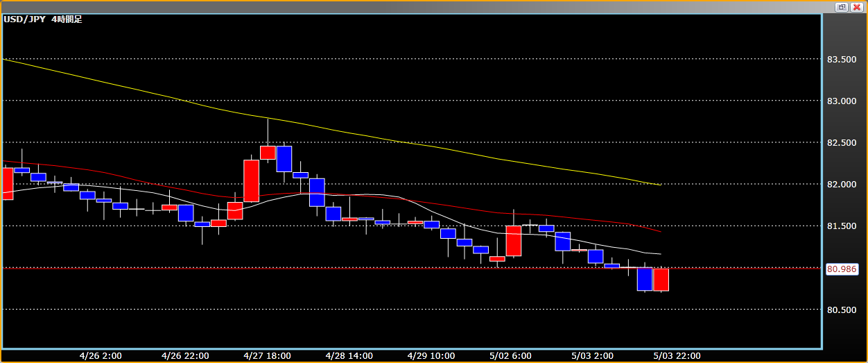Click the USD/JPY 4時間足 chart title

pos(43,19)
